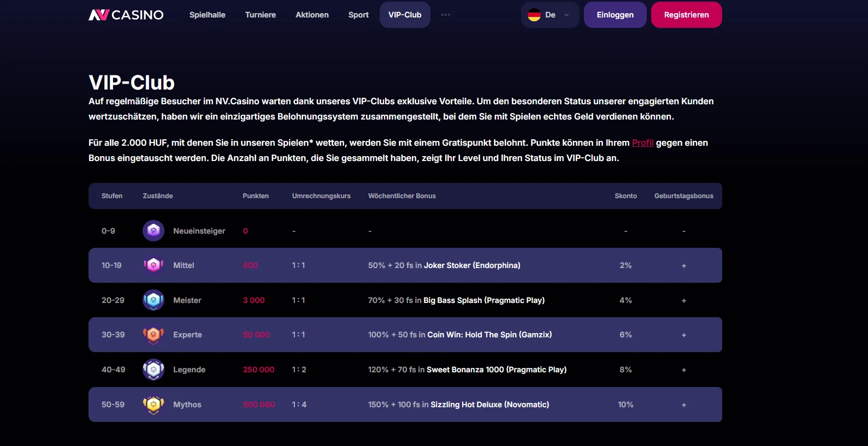Click the NV Casino logo

[x=126, y=15]
